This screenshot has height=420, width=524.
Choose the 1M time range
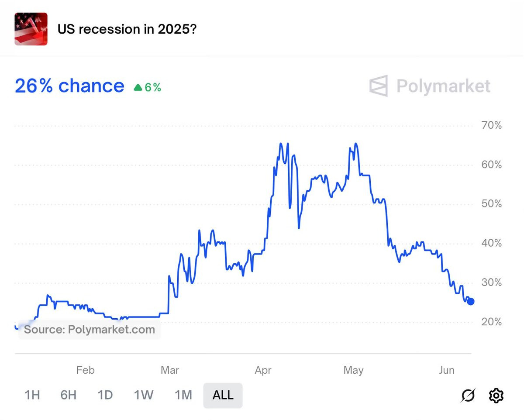coord(183,395)
